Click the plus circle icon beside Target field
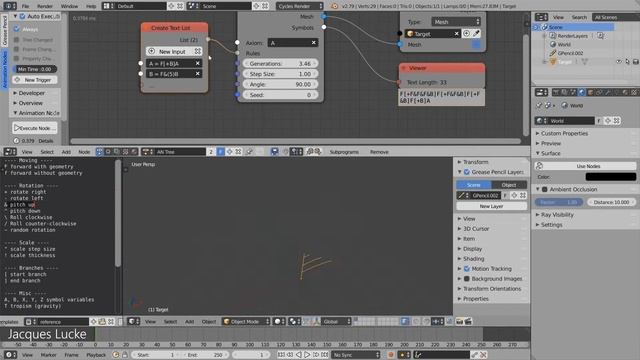This screenshot has width=640, height=360. [466, 33]
